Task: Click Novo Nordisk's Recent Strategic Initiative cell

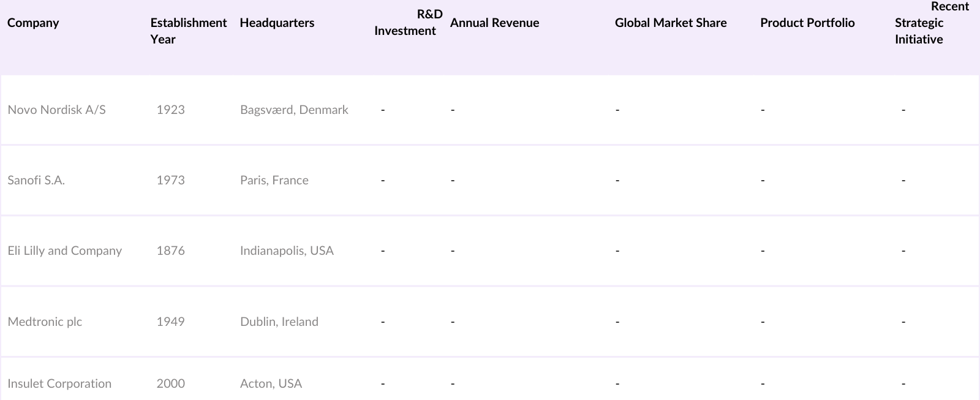Action: click(903, 110)
